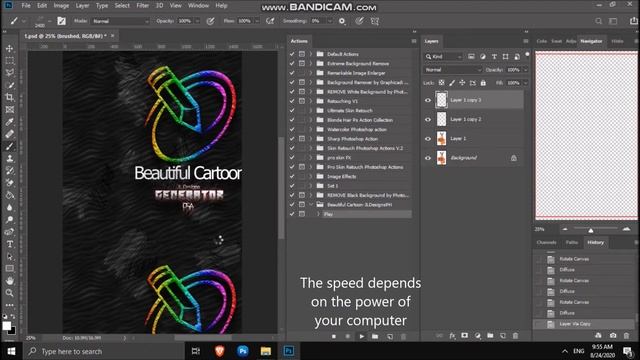
Task: Filter layers by type layers icon
Action: (494, 57)
